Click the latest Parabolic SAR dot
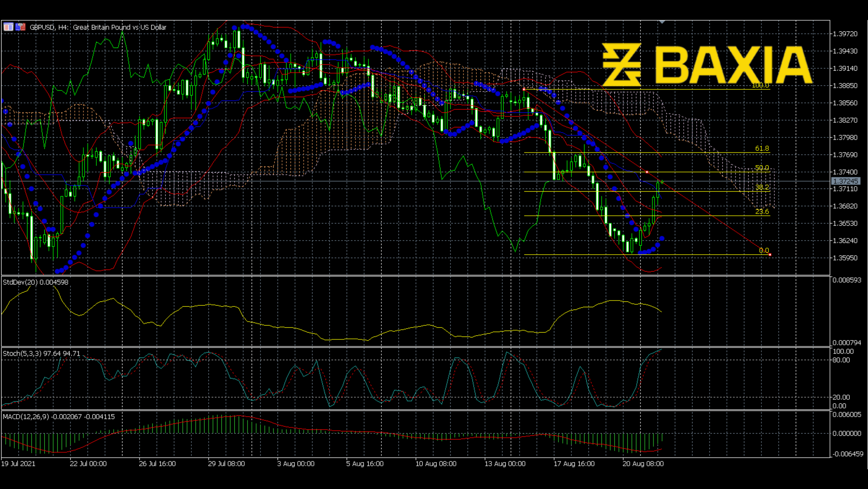The image size is (868, 489). (662, 239)
